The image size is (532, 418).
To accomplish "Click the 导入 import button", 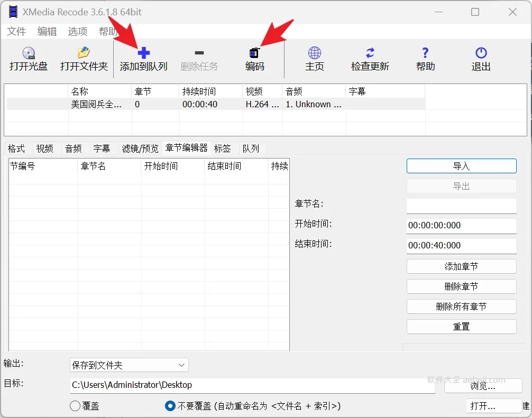I will tap(461, 165).
